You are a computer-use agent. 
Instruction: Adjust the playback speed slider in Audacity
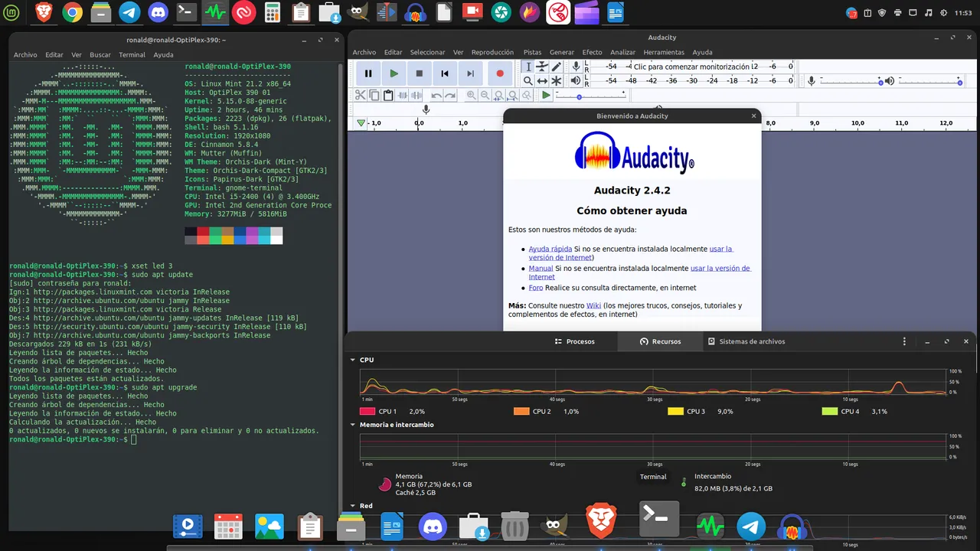pyautogui.click(x=579, y=96)
